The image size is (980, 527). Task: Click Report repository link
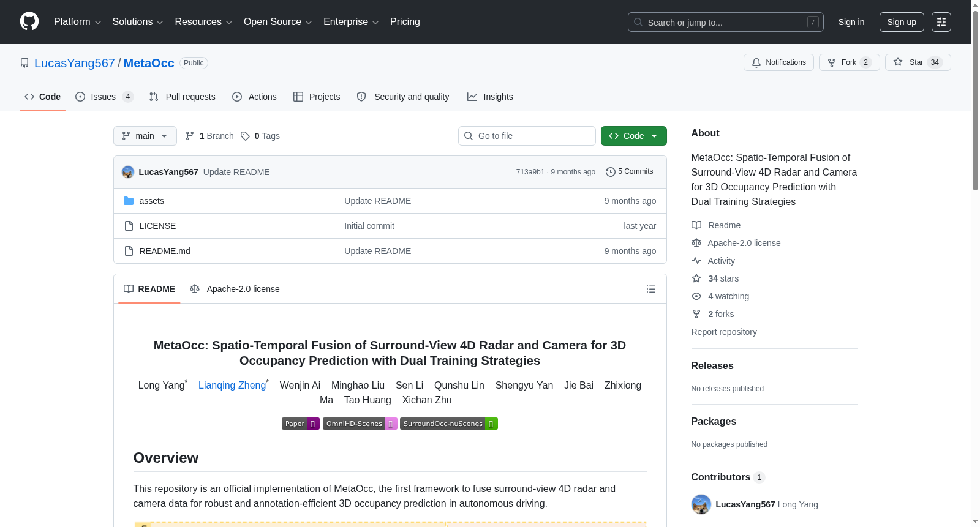(724, 332)
